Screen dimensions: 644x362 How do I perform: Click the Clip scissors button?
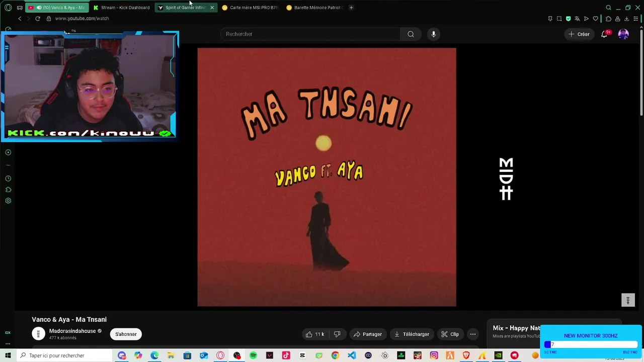click(450, 334)
